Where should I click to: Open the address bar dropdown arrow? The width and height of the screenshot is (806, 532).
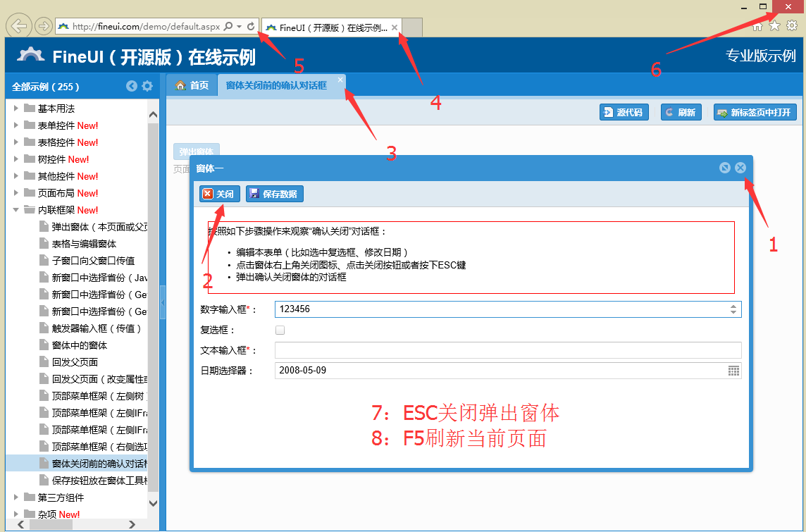[x=239, y=26]
